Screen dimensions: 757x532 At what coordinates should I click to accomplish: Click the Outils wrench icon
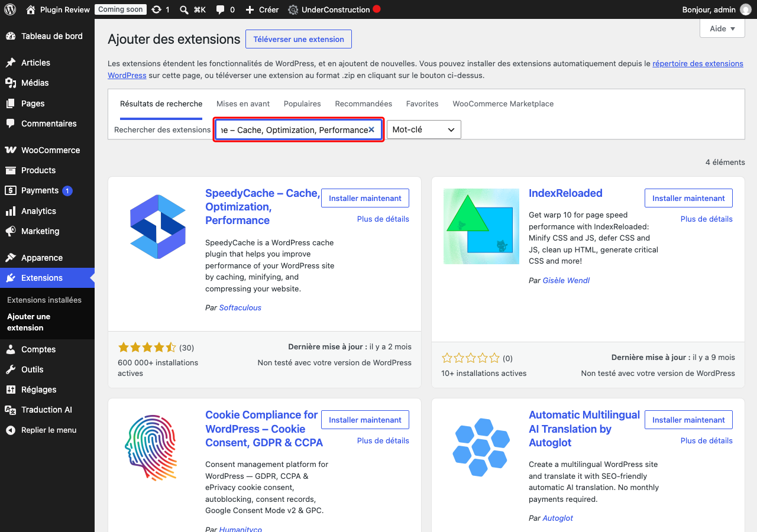11,369
